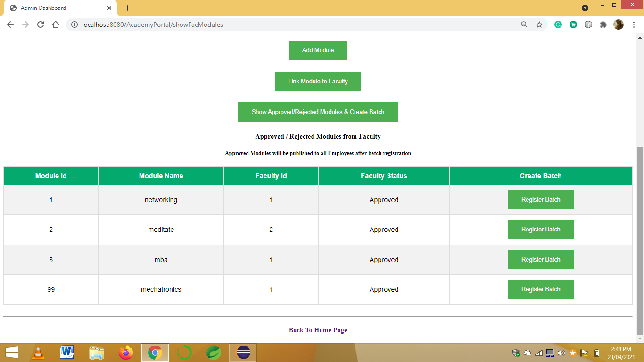Image resolution: width=644 pixels, height=362 pixels.
Task: Open the browser home icon
Action: [56, 25]
